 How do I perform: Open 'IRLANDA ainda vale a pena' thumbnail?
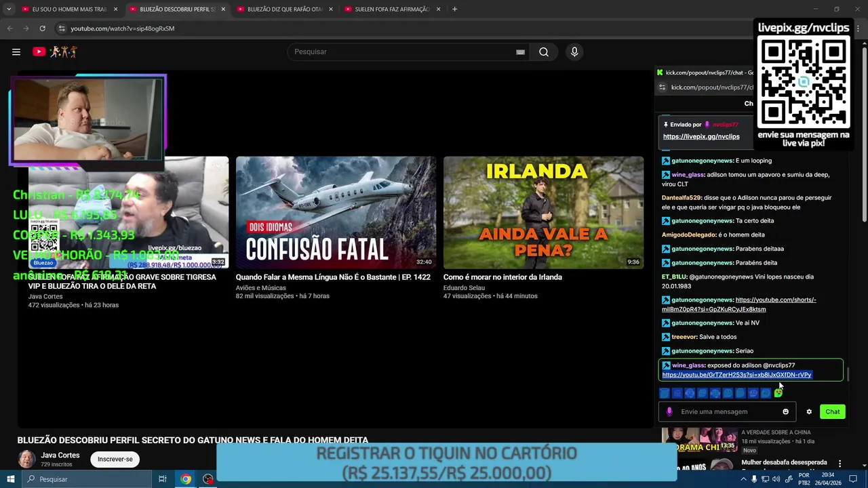pos(543,212)
